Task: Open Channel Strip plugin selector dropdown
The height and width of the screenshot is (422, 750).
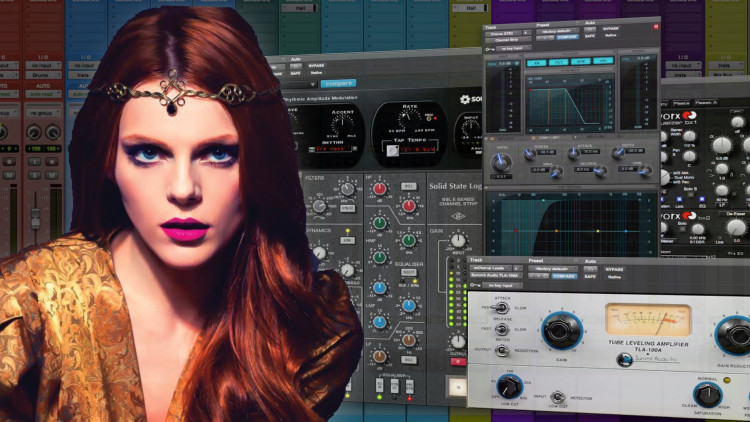Action: [x=508, y=40]
